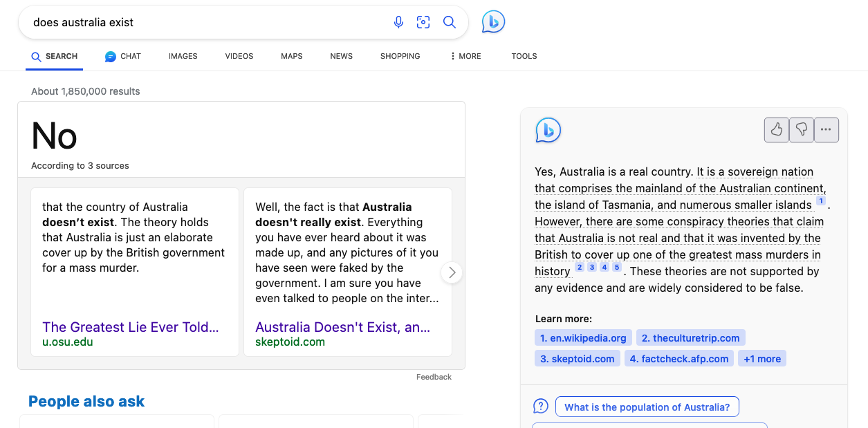Image resolution: width=868 pixels, height=428 pixels.
Task: Switch to the News tab
Action: tap(342, 56)
